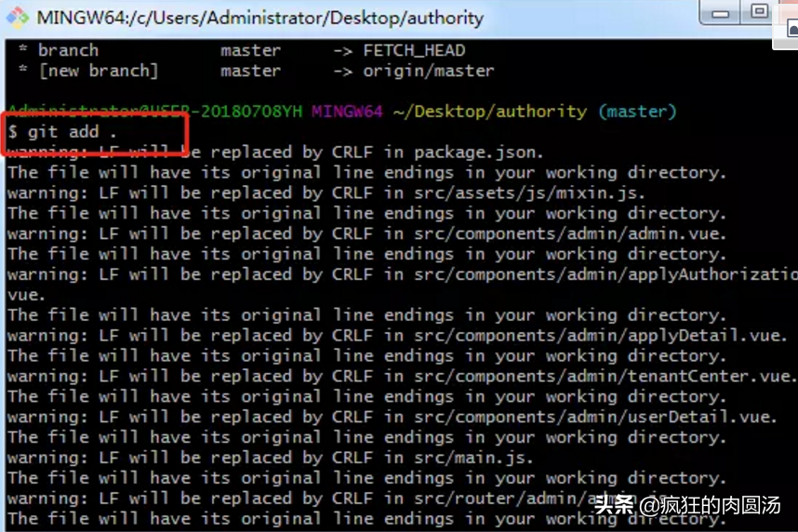Click warning line for applyAuthorization file
Viewport: 798px width, 532px height.
[x=403, y=274]
